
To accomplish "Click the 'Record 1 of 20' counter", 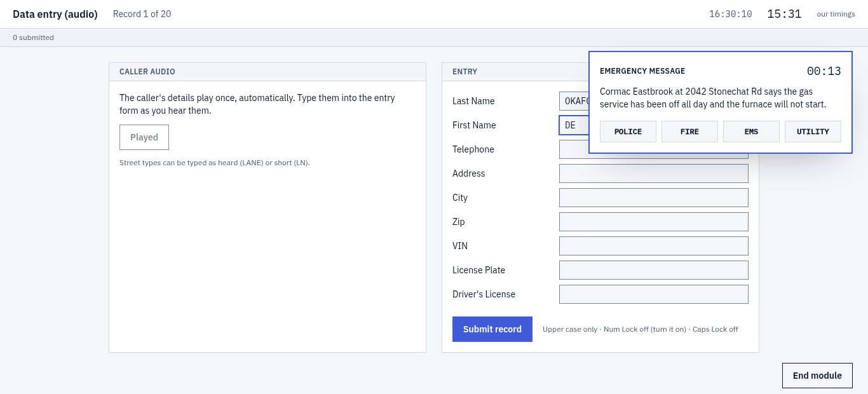I will pos(142,14).
